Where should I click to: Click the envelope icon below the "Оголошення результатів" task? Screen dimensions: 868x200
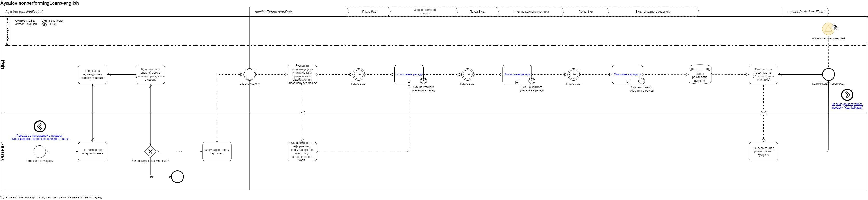pos(764,113)
